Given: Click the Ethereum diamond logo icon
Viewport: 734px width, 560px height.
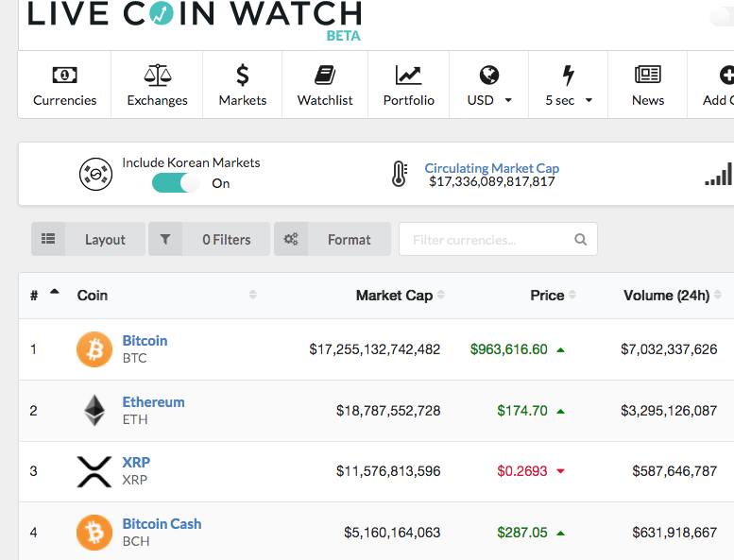Looking at the screenshot, I should [94, 410].
